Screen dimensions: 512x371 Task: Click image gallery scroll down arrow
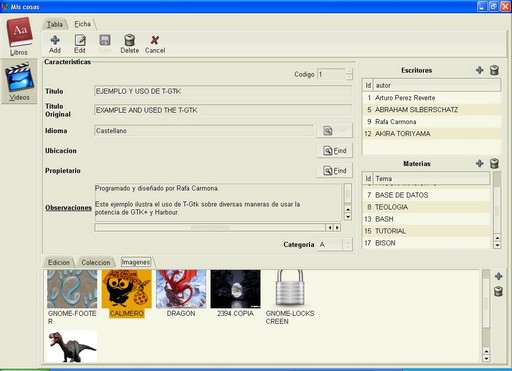[486, 359]
